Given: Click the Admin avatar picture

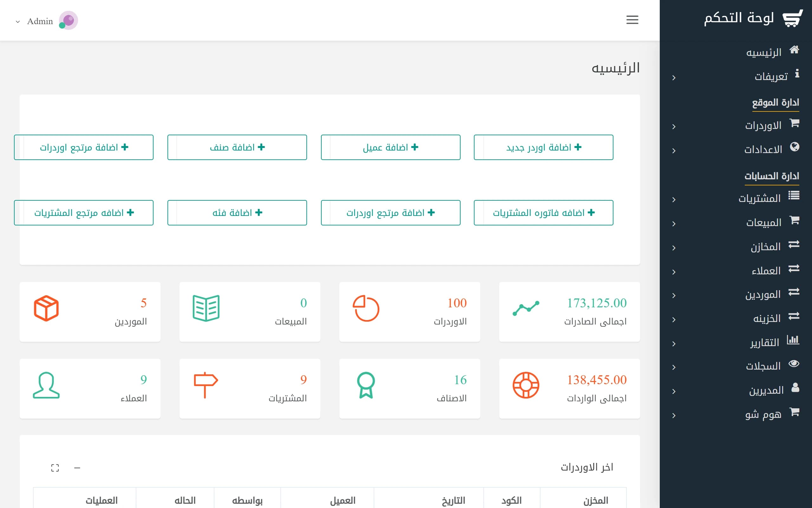Looking at the screenshot, I should pyautogui.click(x=69, y=20).
